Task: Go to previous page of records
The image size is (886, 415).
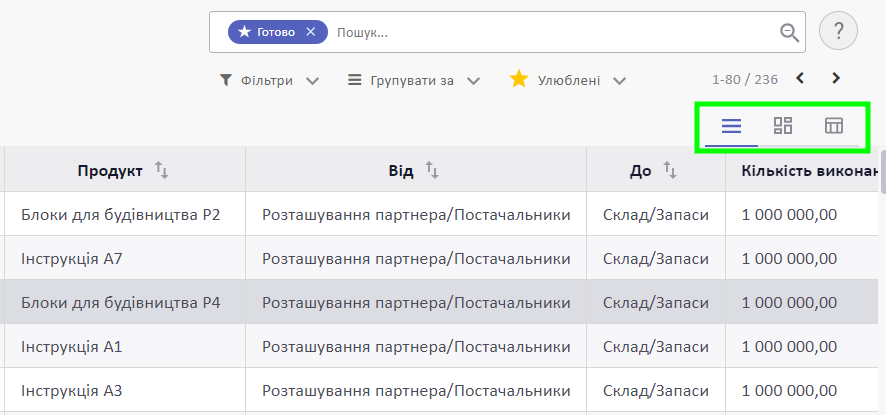Action: (800, 79)
